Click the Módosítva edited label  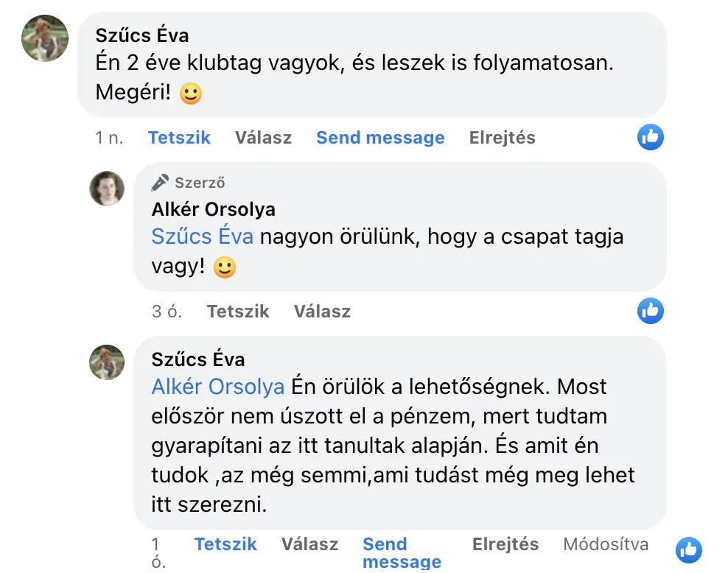tap(606, 544)
